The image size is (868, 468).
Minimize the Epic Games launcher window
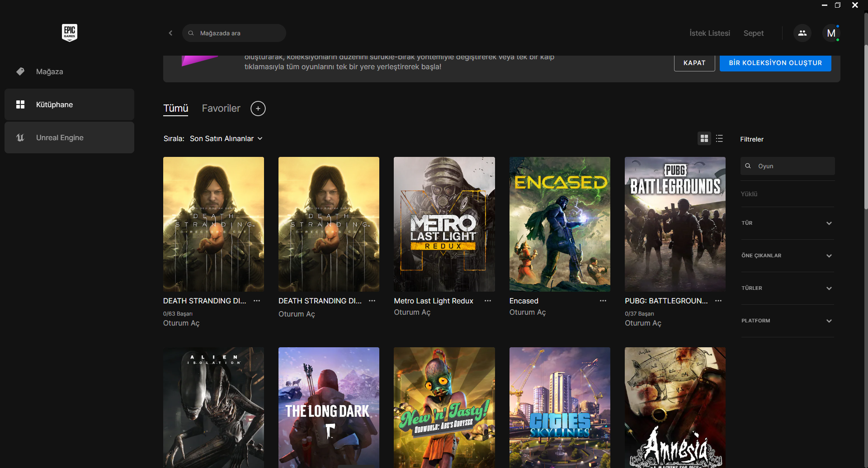[x=825, y=5]
